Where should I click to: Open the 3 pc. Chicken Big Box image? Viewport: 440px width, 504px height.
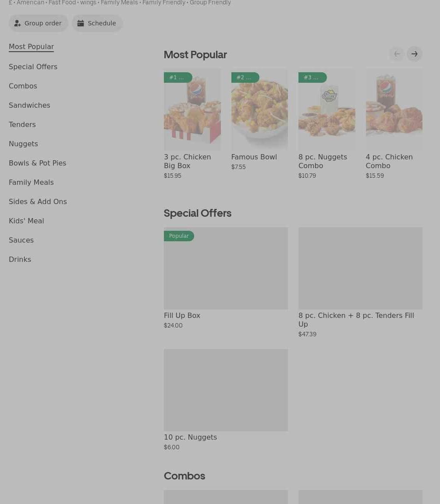click(x=192, y=109)
